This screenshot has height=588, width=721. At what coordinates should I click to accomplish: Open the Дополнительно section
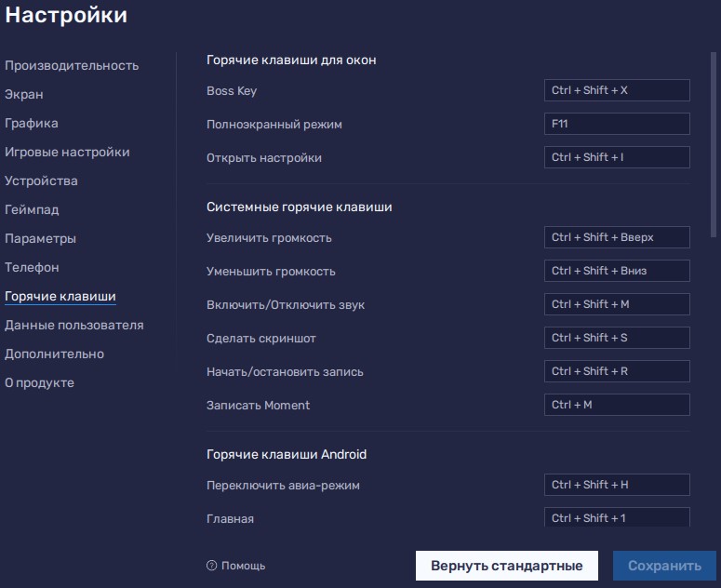pos(54,354)
